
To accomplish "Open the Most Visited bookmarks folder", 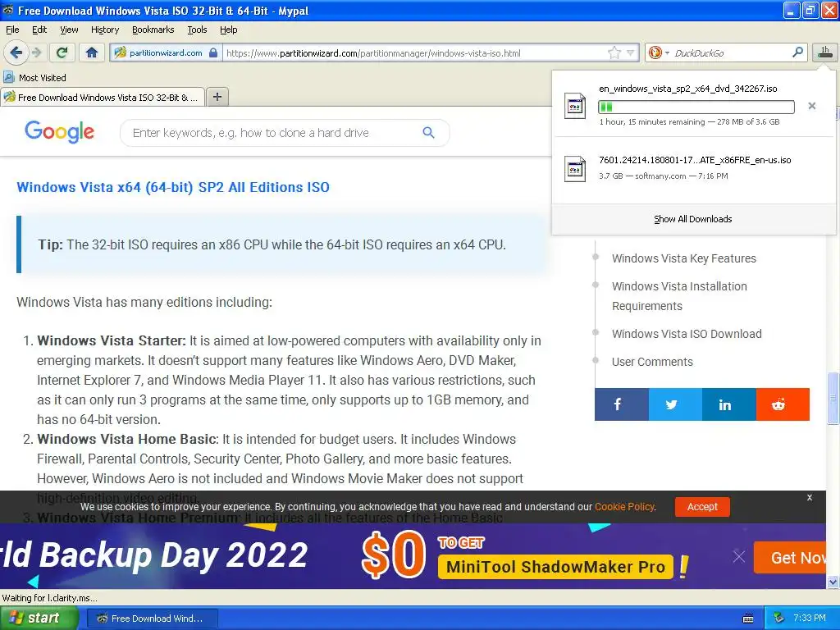I will (34, 78).
